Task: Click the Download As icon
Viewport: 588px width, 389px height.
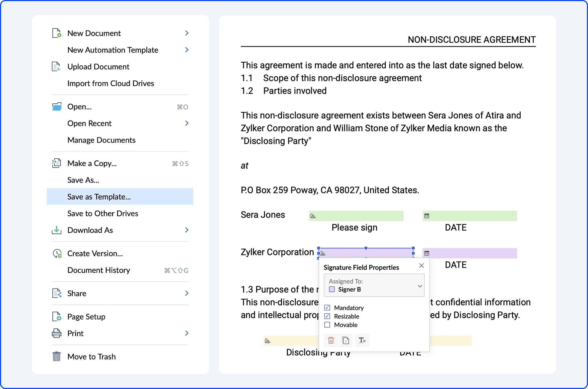Action: (x=56, y=230)
